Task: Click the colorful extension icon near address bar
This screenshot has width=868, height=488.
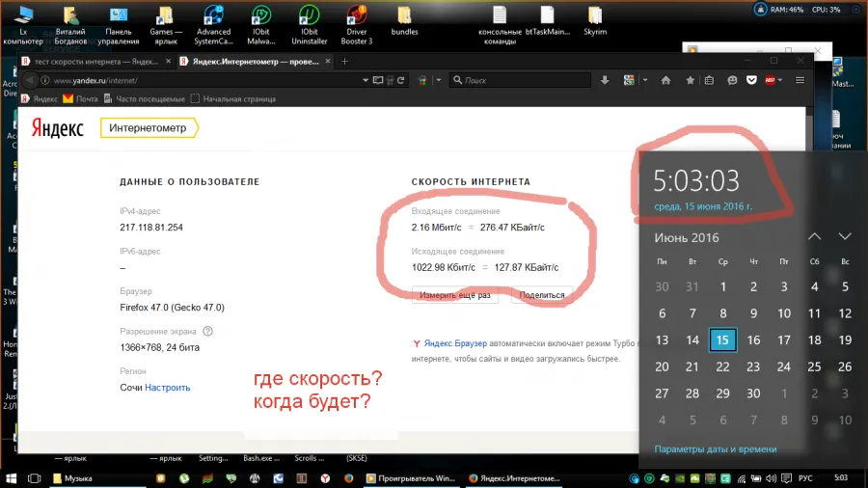Action: pos(422,80)
